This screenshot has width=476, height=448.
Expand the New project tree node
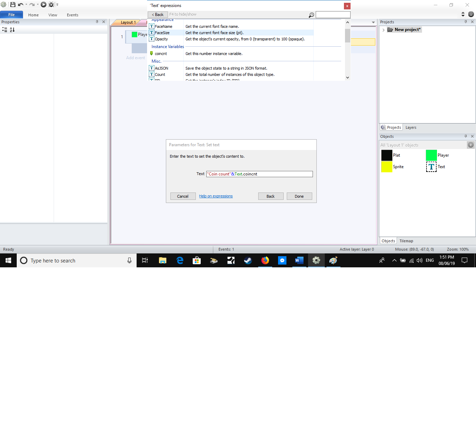point(383,30)
